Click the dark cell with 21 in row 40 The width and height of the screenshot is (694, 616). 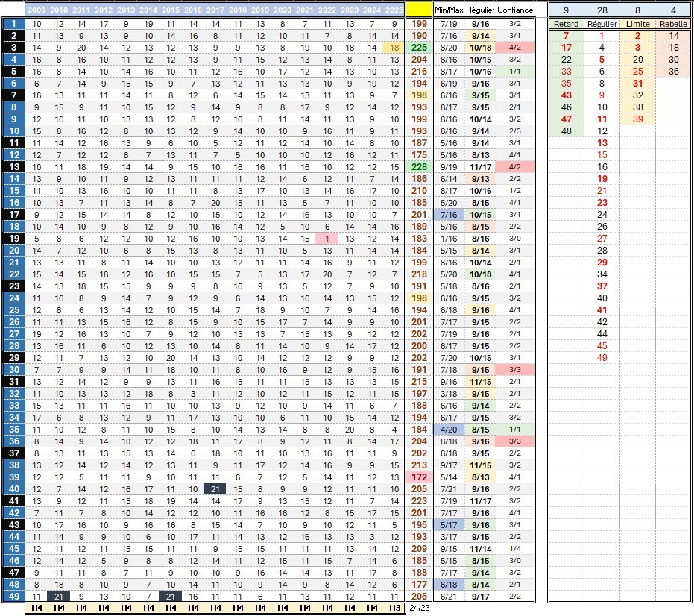pyautogui.click(x=215, y=489)
